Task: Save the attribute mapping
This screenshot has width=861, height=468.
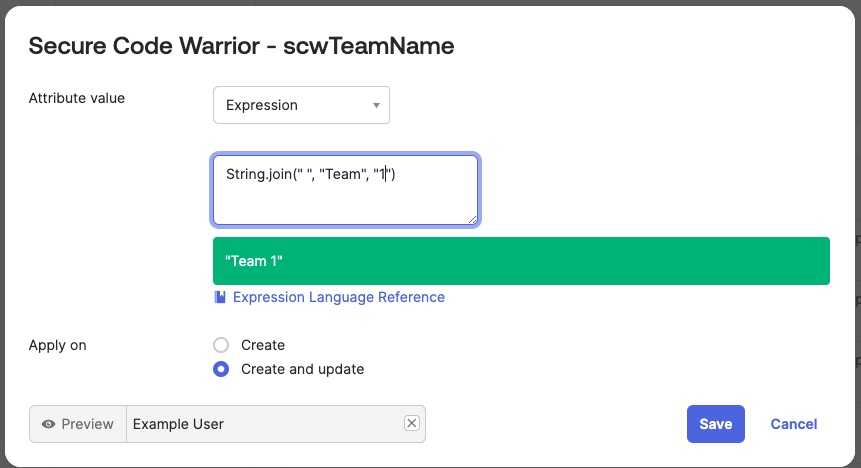Action: (x=715, y=424)
